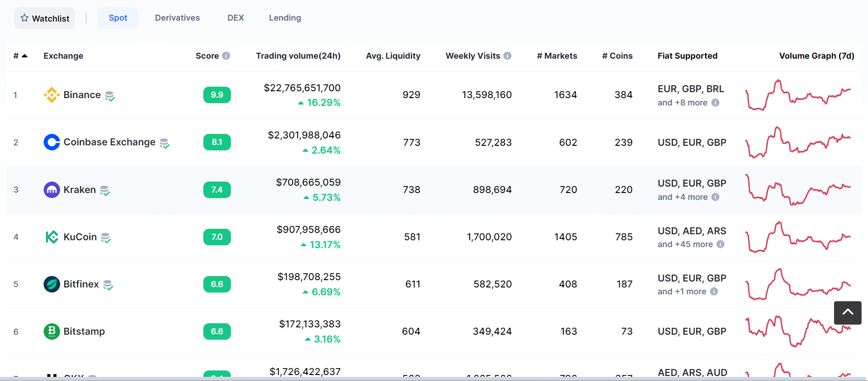The height and width of the screenshot is (381, 868).
Task: Click KuCoin score badge 7.0
Action: point(217,237)
